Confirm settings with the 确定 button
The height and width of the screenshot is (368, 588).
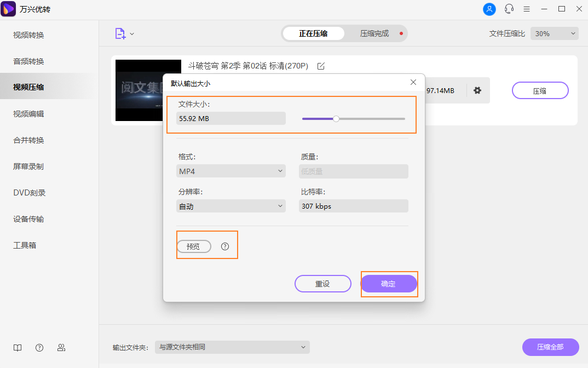click(x=389, y=284)
